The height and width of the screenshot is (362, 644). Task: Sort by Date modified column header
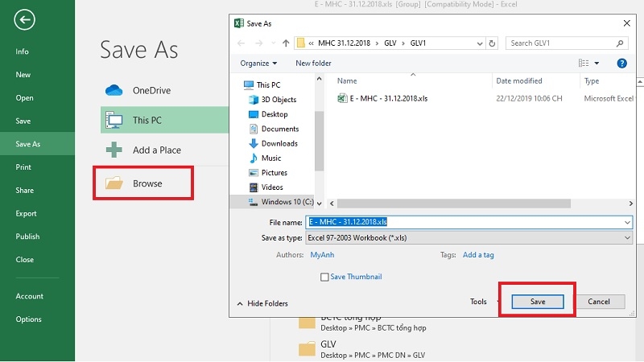point(518,81)
